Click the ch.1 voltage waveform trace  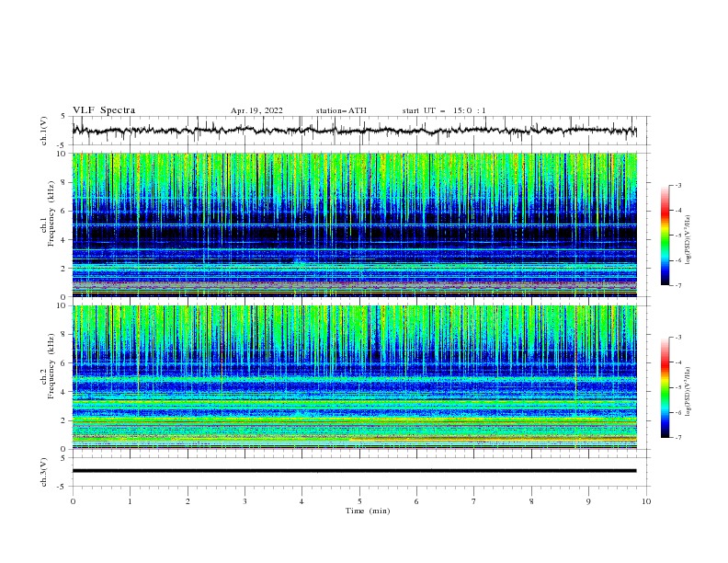[354, 131]
